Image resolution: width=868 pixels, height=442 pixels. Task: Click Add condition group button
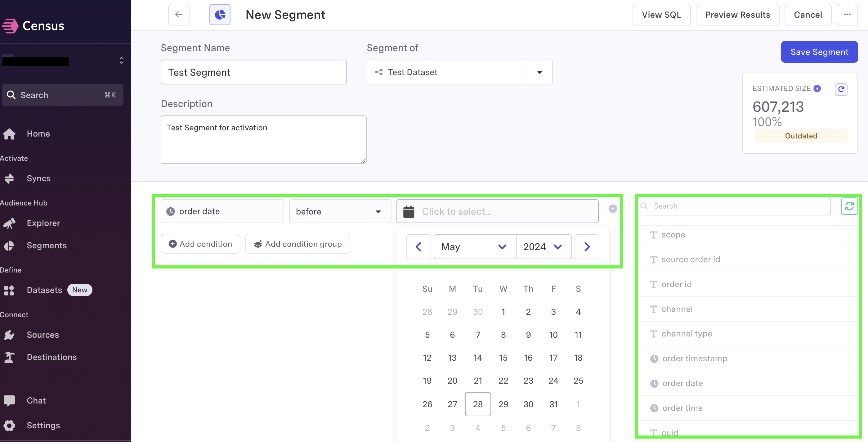pyautogui.click(x=298, y=244)
